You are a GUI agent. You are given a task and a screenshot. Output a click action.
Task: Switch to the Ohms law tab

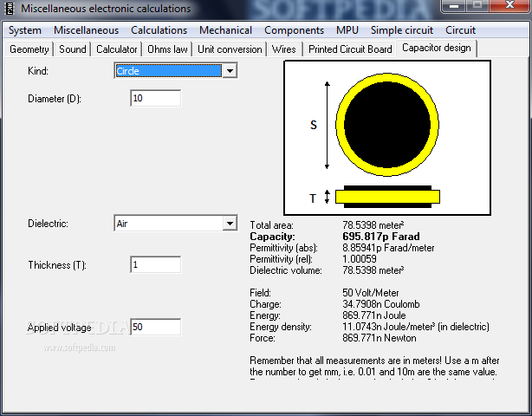[167, 49]
